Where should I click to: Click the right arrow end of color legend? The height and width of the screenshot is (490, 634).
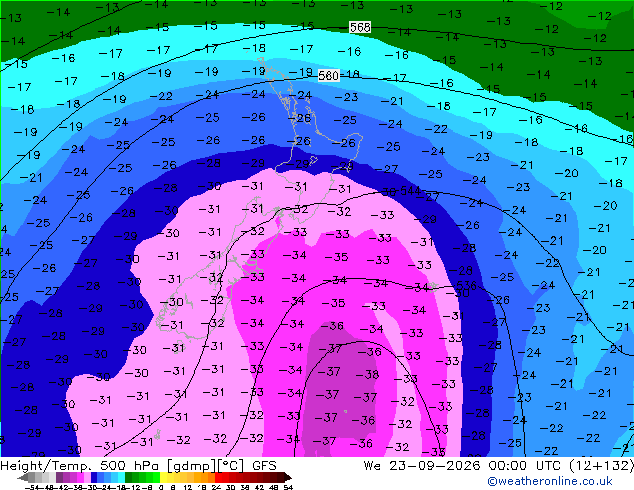click(x=288, y=477)
